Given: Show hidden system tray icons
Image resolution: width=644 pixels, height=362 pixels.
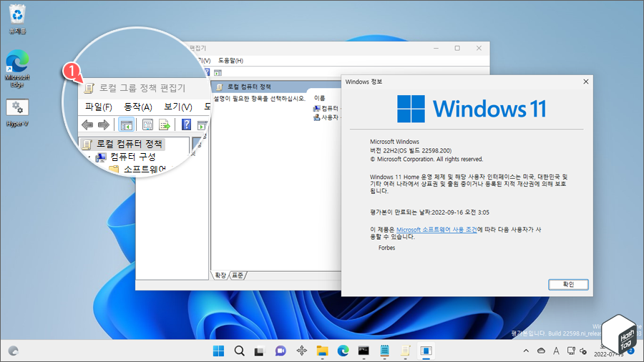Looking at the screenshot, I should coord(526,351).
